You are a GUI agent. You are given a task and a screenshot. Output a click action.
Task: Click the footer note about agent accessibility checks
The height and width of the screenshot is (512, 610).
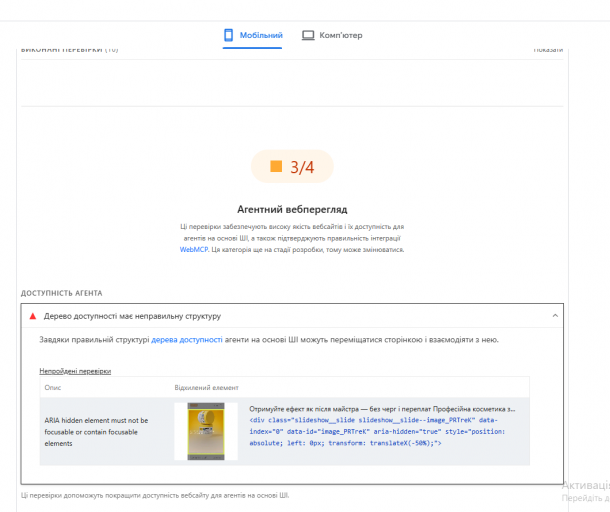click(155, 495)
